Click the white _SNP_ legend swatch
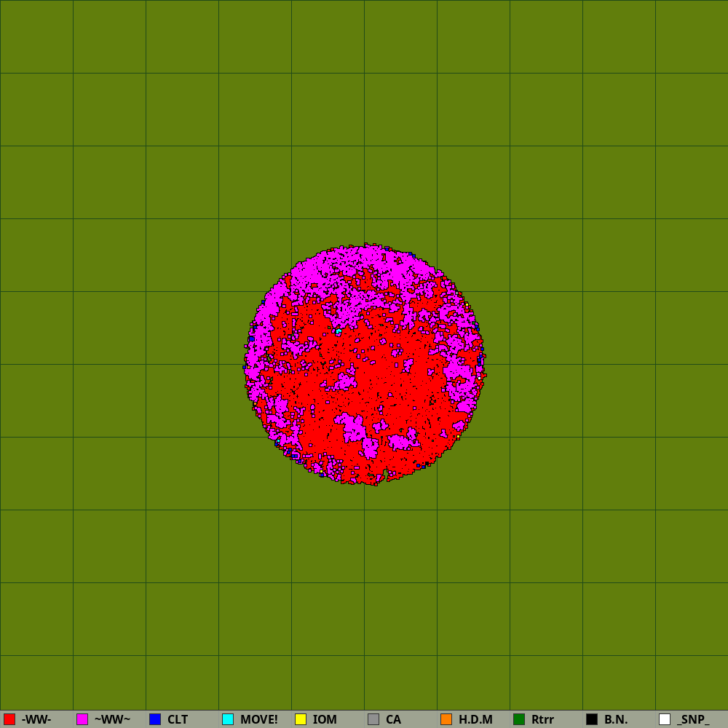The width and height of the screenshot is (728, 728). [665, 719]
